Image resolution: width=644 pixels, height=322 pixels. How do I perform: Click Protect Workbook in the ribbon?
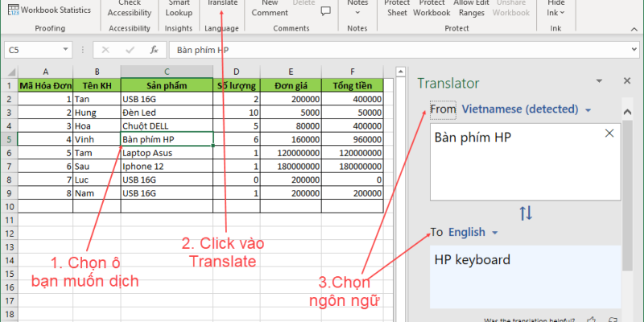(432, 8)
